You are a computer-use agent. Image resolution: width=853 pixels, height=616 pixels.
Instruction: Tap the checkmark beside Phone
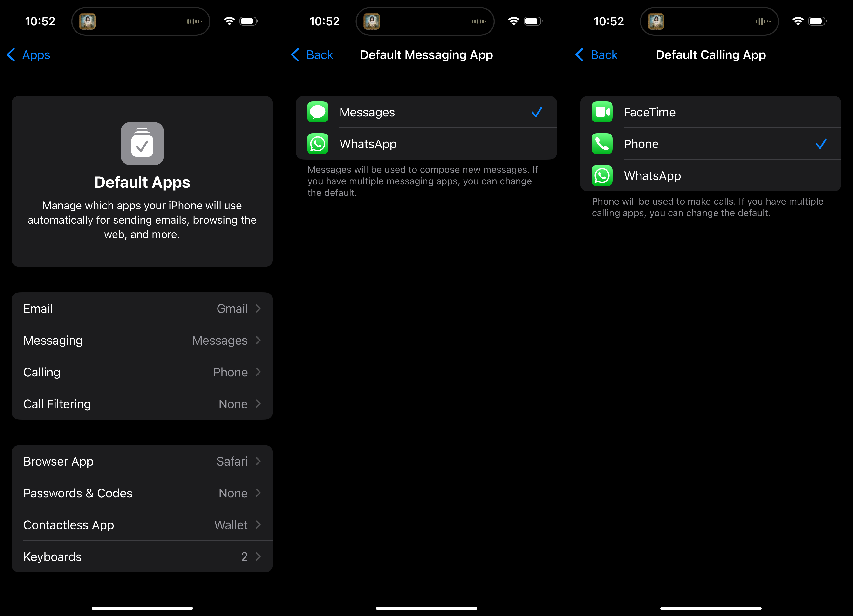pos(821,144)
